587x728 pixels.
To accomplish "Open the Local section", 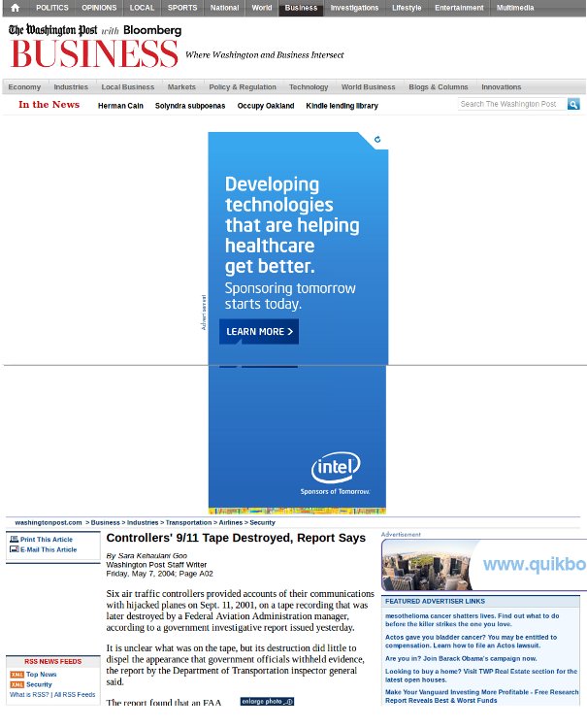I will tap(142, 8).
